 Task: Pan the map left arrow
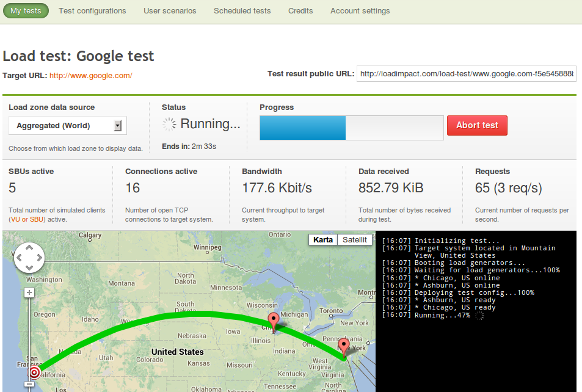click(x=19, y=258)
